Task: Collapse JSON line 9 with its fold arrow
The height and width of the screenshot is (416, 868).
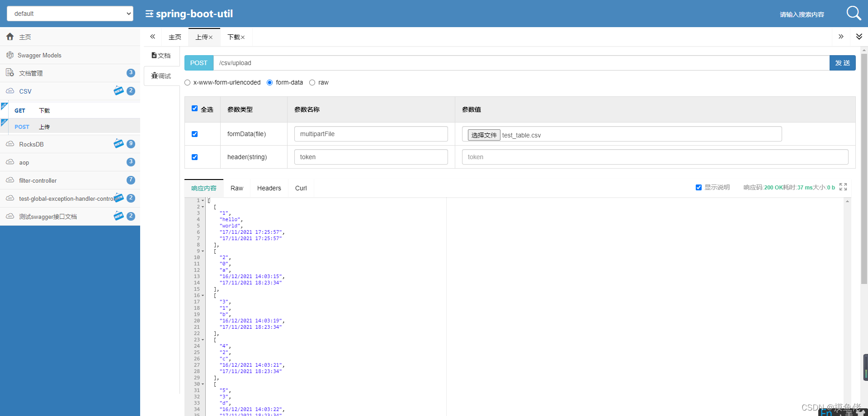Action: (x=203, y=251)
